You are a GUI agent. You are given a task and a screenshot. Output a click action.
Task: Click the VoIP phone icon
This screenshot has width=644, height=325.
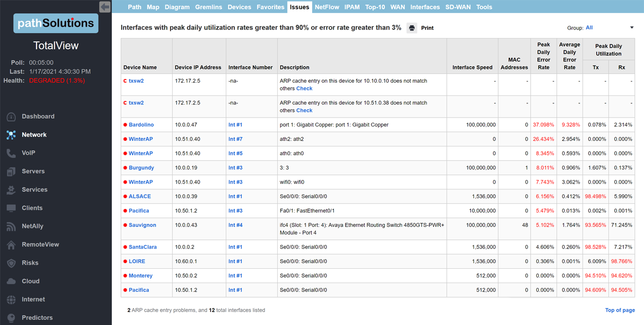click(11, 153)
